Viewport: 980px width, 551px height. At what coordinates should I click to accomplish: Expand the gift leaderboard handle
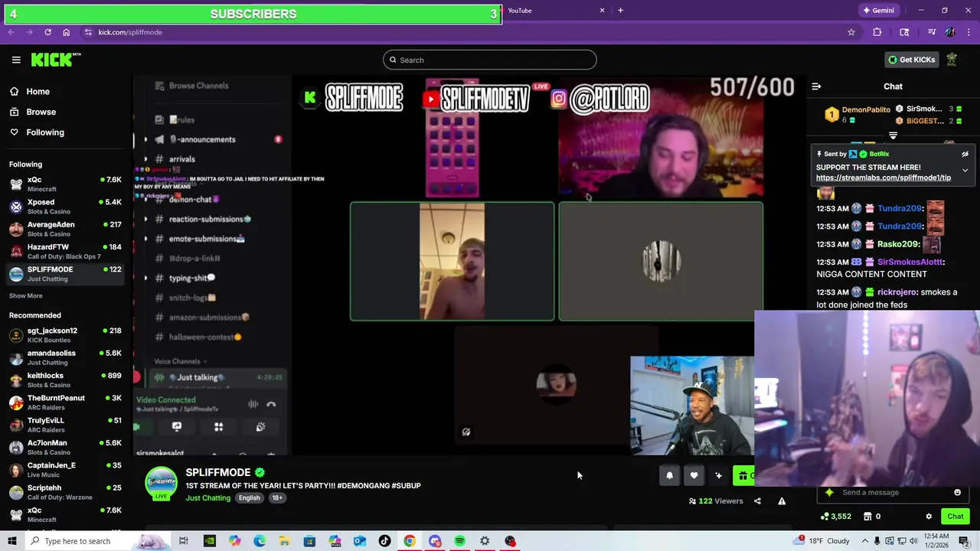pyautogui.click(x=893, y=135)
